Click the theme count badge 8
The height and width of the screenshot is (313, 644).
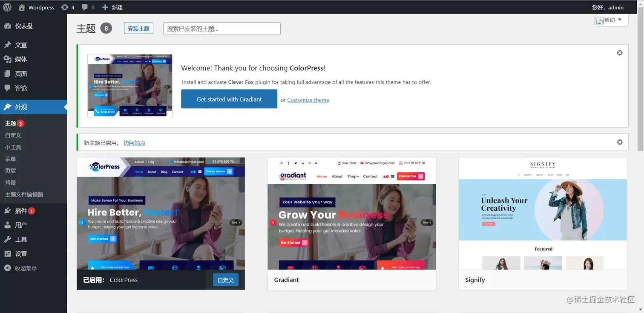click(x=106, y=29)
